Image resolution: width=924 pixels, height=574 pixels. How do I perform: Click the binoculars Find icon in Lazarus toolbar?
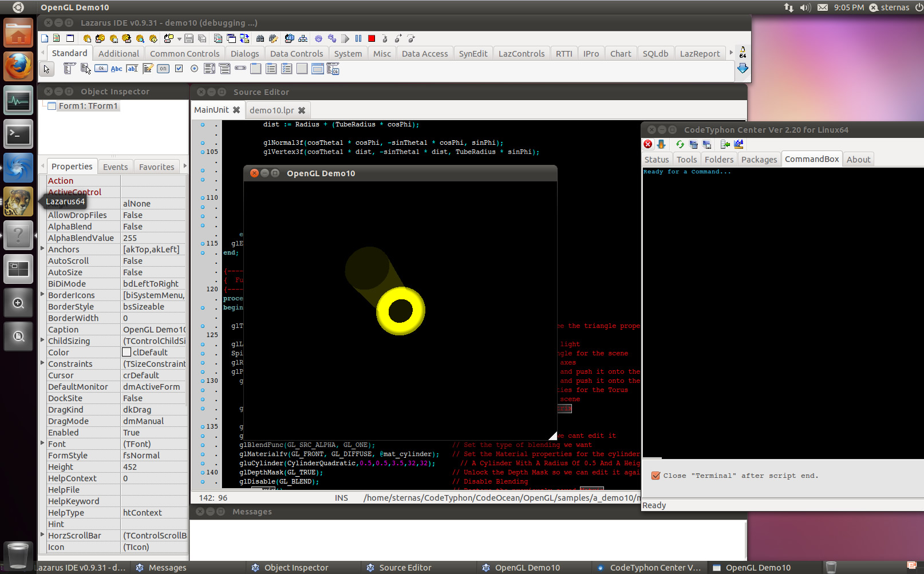click(260, 38)
